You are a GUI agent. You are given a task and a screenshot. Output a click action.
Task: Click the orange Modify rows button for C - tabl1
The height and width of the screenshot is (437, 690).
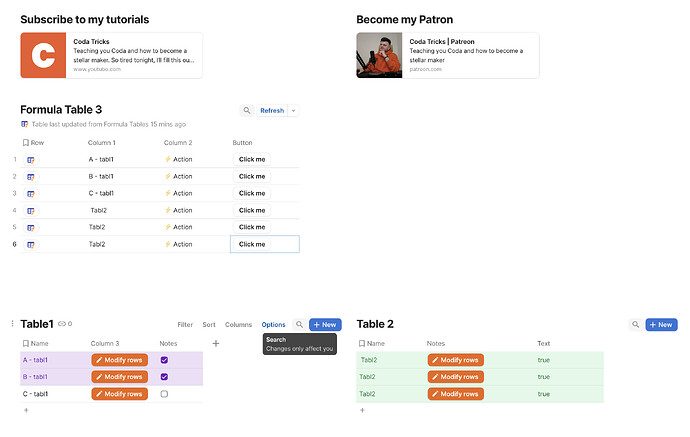119,394
